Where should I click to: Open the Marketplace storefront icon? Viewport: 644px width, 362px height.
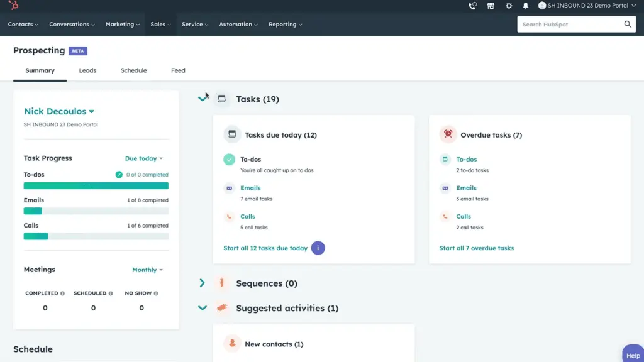(491, 6)
